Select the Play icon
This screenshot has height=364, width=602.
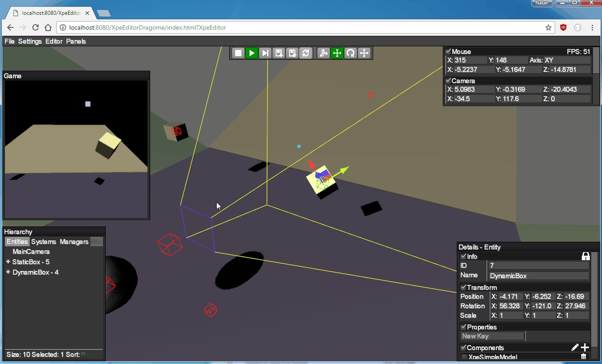252,53
